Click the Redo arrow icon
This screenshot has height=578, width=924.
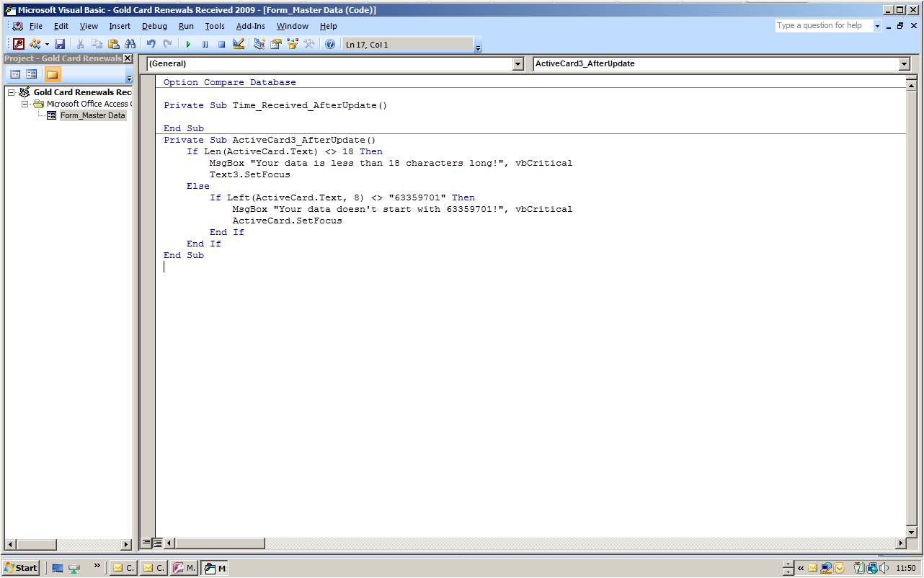[x=168, y=45]
